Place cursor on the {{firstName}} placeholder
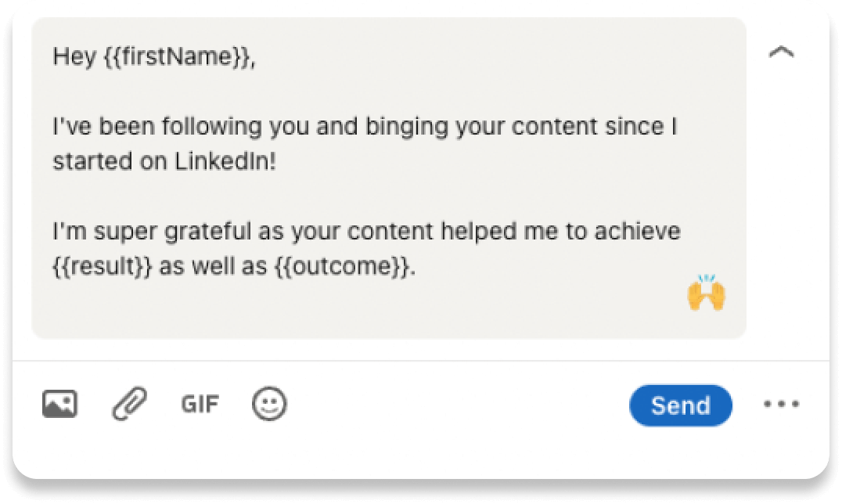 pyautogui.click(x=179, y=57)
